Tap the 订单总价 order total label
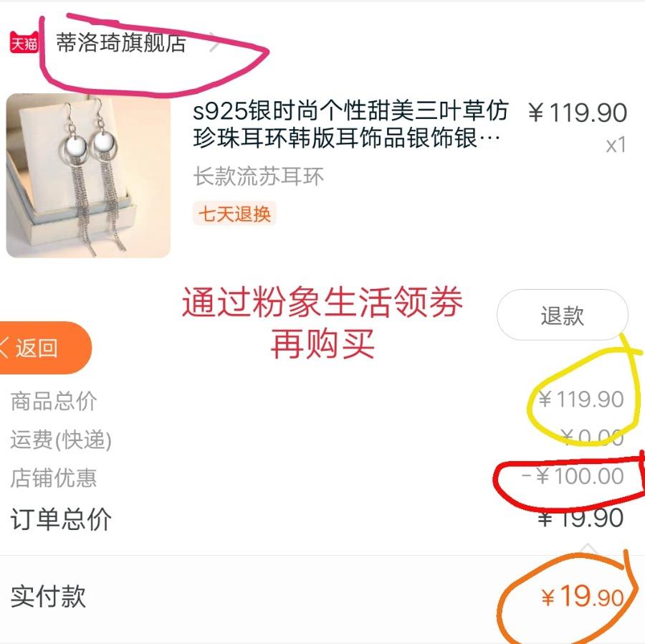Screen dimensions: 645x644 (61, 519)
